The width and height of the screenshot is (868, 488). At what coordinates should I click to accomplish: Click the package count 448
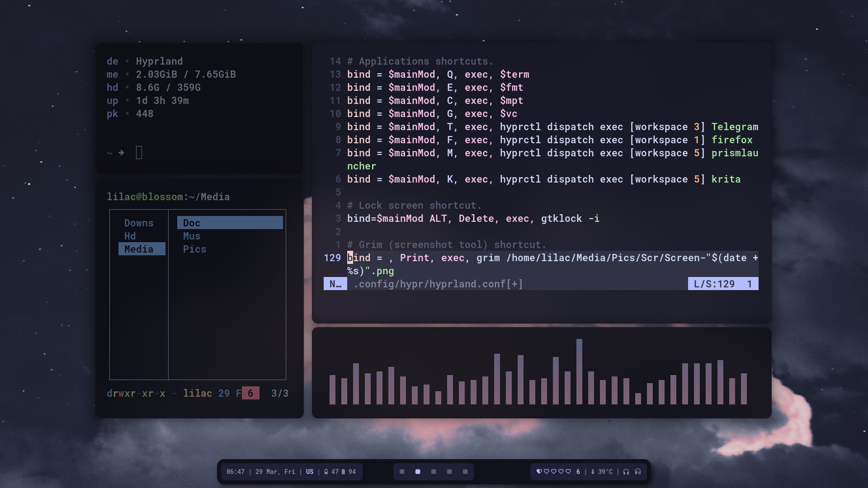tap(145, 114)
